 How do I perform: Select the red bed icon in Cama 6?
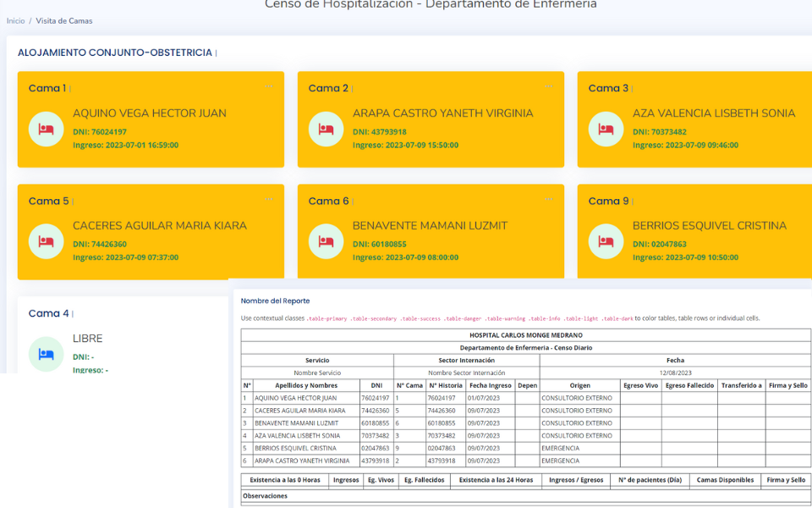[326, 241]
